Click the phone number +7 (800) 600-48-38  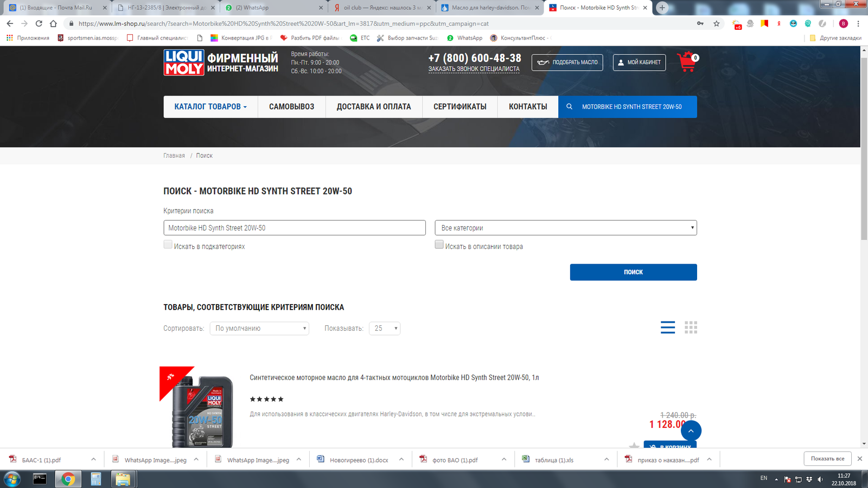(475, 58)
